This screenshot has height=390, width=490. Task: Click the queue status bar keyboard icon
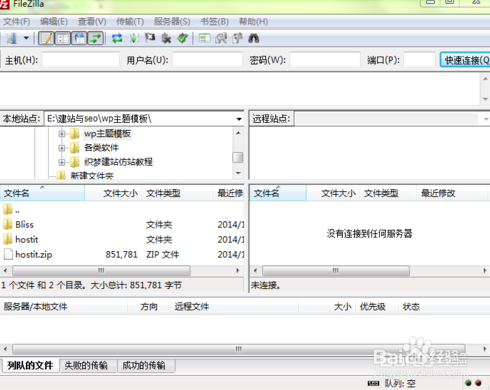pyautogui.click(x=373, y=383)
